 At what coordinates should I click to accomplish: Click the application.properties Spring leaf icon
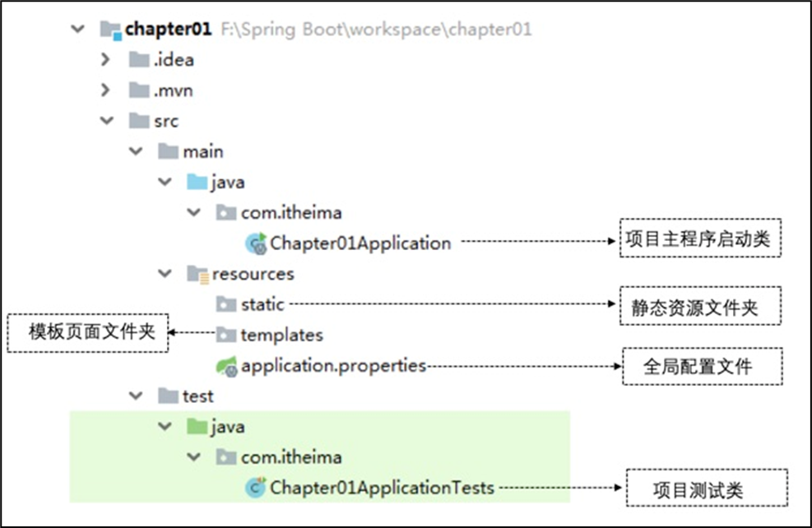coord(226,366)
